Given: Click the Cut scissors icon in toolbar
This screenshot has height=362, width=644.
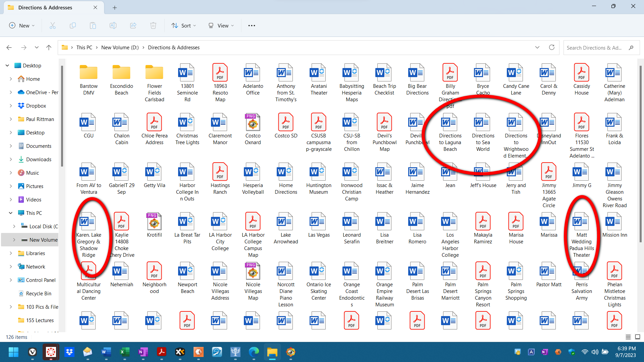Looking at the screenshot, I should pos(53,25).
